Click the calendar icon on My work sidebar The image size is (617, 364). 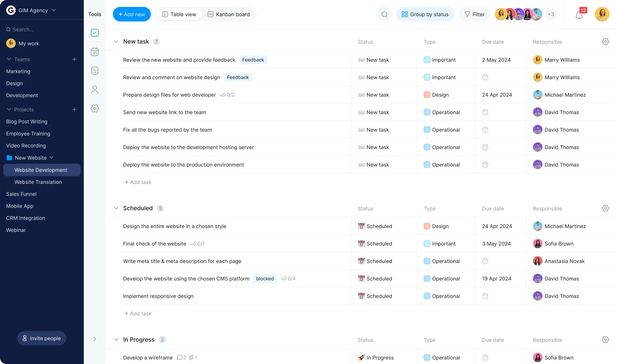click(x=95, y=52)
